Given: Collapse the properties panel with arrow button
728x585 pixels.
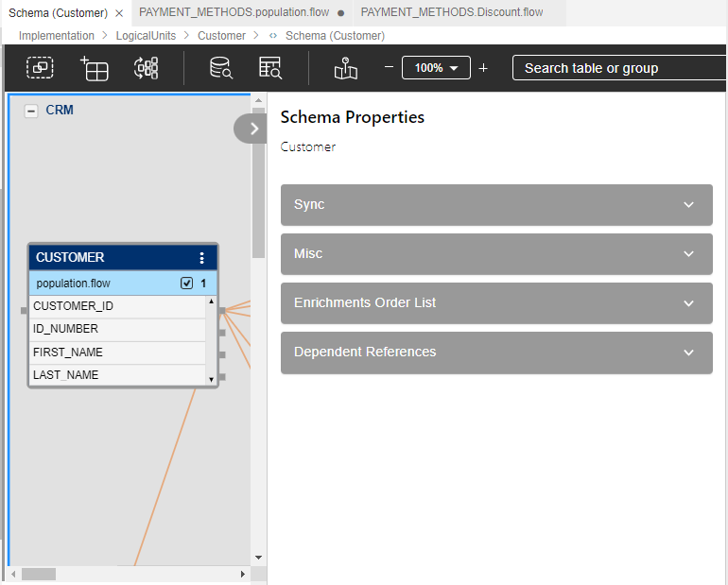Looking at the screenshot, I should (x=252, y=129).
